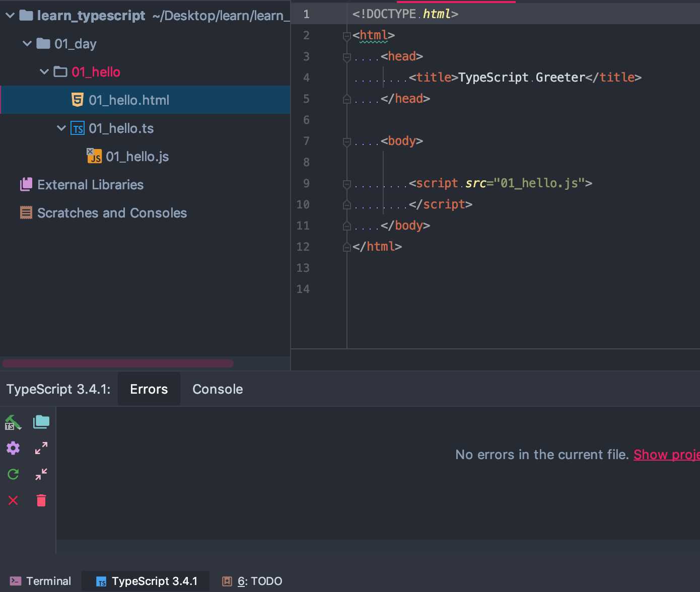The width and height of the screenshot is (700, 592).
Task: Switch to the Console tab
Action: [218, 389]
